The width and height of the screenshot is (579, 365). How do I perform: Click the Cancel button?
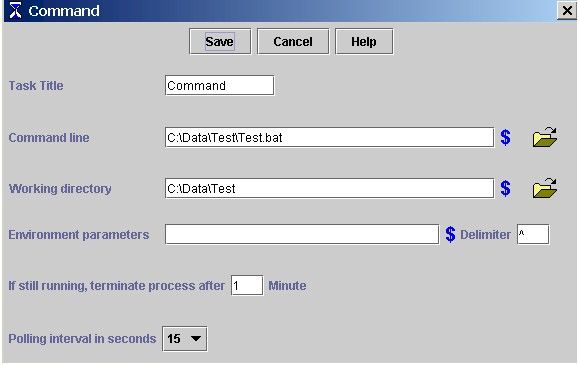[293, 41]
